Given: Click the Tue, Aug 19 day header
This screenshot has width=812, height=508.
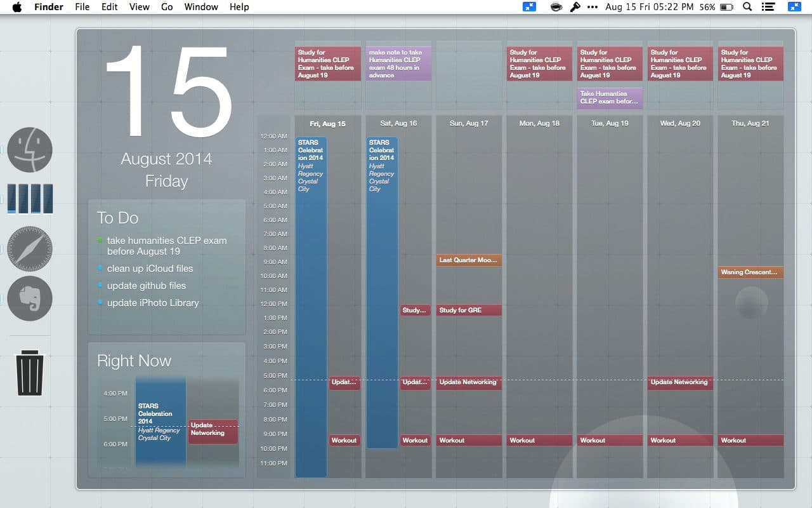Looking at the screenshot, I should [x=609, y=123].
